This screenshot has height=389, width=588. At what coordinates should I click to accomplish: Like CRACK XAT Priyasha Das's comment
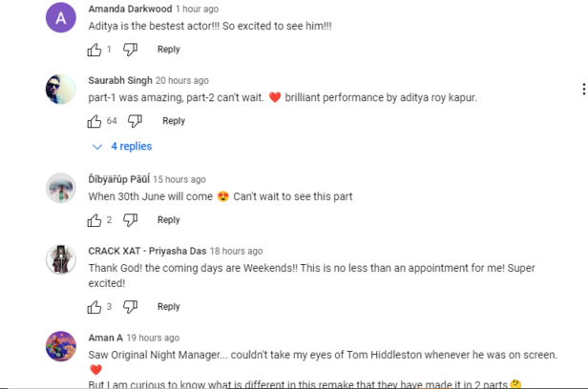94,307
